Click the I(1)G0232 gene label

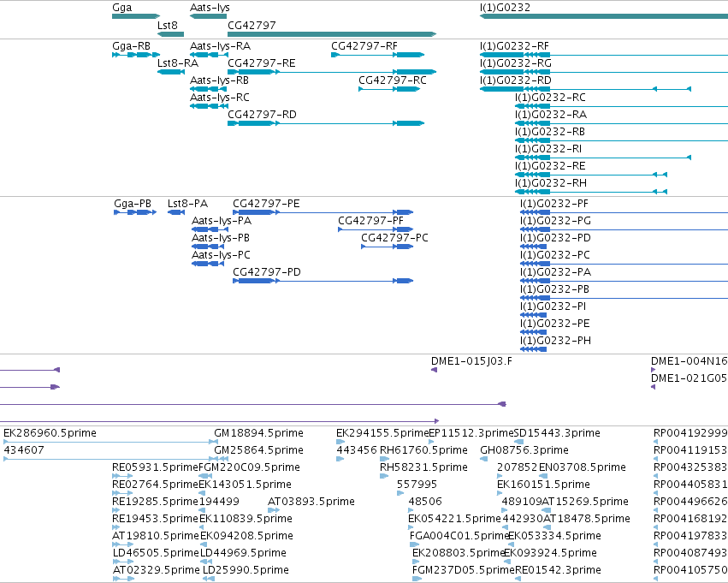[505, 8]
